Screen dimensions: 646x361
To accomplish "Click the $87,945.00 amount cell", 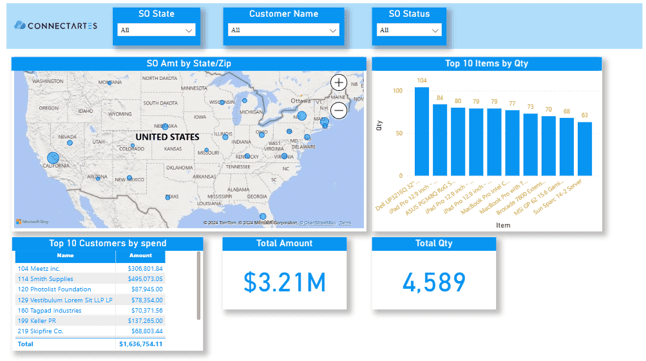I will tap(147, 289).
